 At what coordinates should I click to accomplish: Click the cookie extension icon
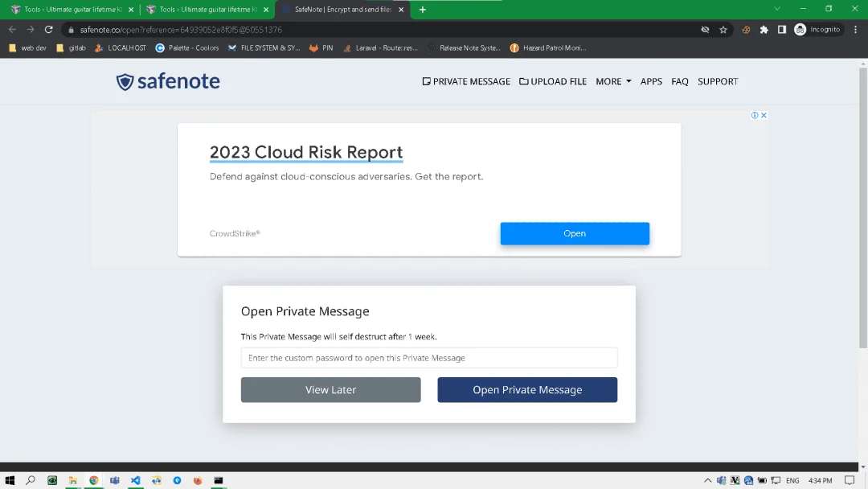[746, 30]
